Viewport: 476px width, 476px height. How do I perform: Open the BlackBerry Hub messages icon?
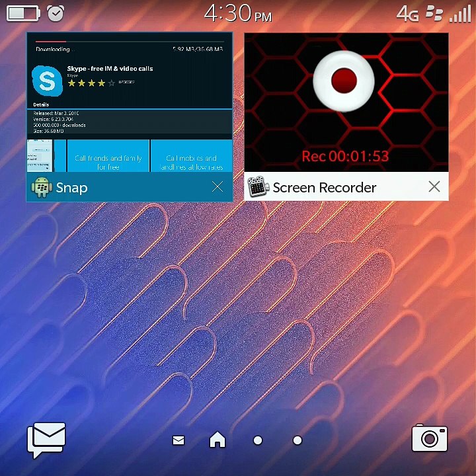click(46, 440)
